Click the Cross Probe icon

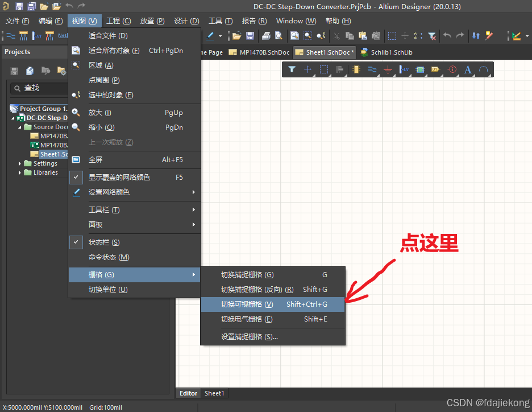(489, 36)
